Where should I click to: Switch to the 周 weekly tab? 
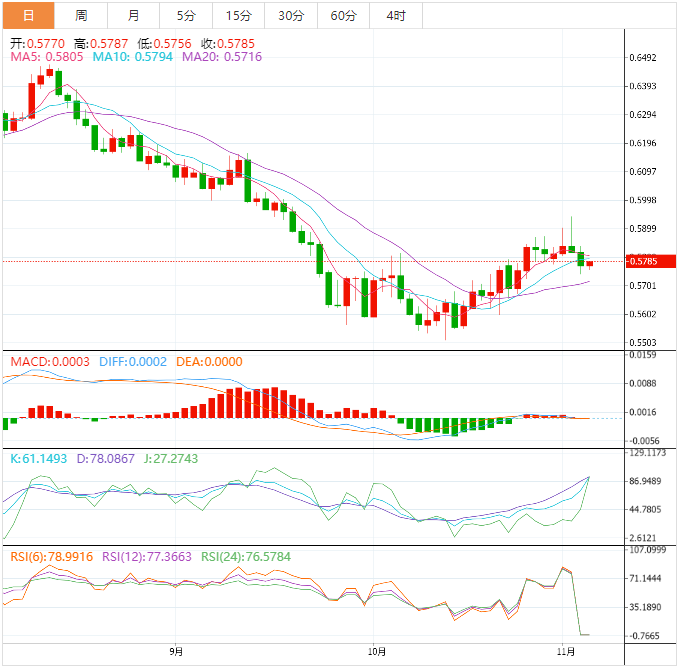pos(81,16)
